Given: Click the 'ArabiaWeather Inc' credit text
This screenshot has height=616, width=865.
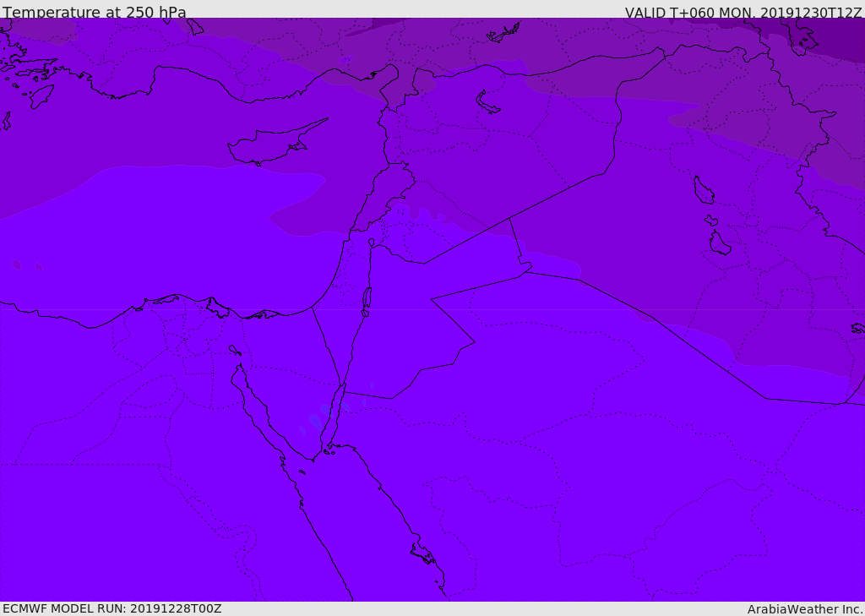Looking at the screenshot, I should 805,609.
